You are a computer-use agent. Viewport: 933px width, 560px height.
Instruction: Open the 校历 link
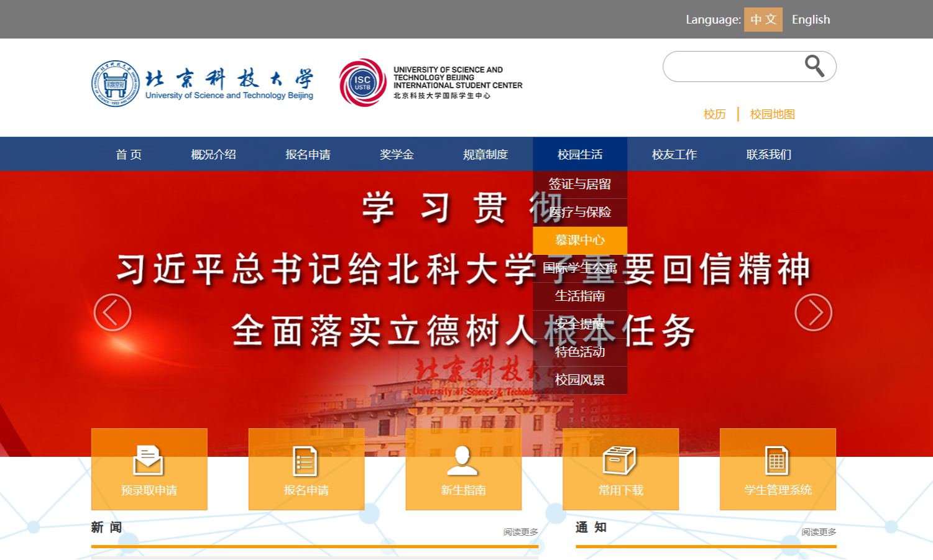tap(714, 114)
